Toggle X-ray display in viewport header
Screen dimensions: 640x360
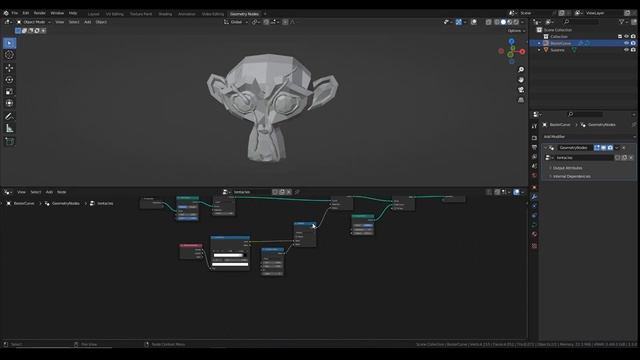click(489, 22)
